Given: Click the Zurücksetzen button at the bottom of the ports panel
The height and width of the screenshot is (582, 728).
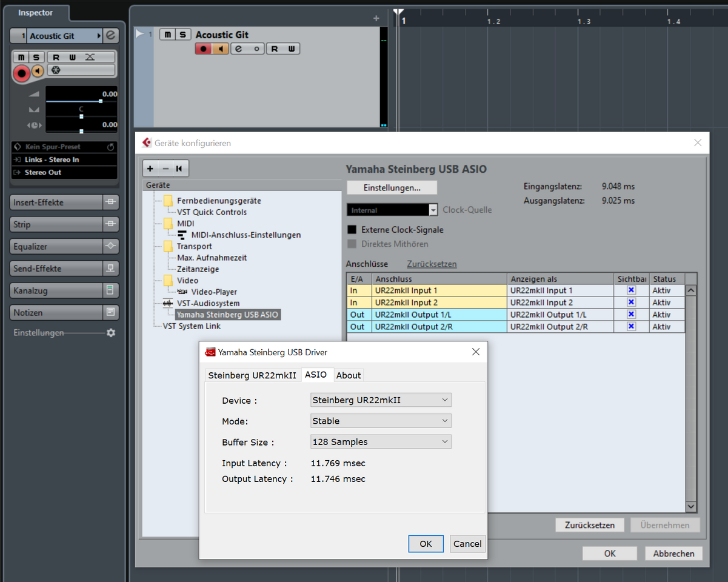Looking at the screenshot, I should tap(590, 525).
